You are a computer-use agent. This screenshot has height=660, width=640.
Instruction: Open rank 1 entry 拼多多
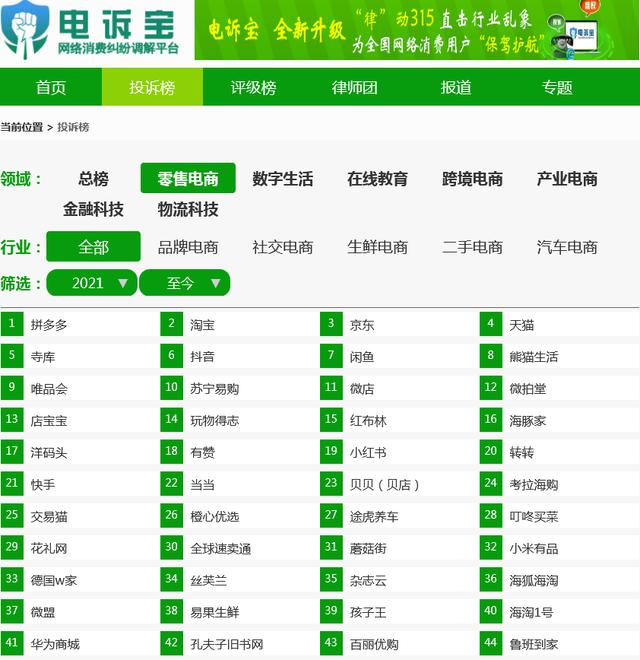click(x=49, y=325)
